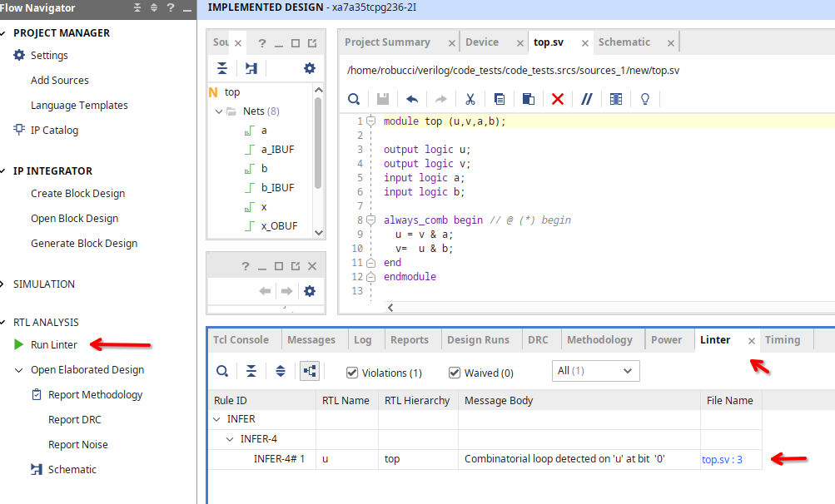Click the search icon in Linter panel
This screenshot has height=504, width=835.
(222, 371)
